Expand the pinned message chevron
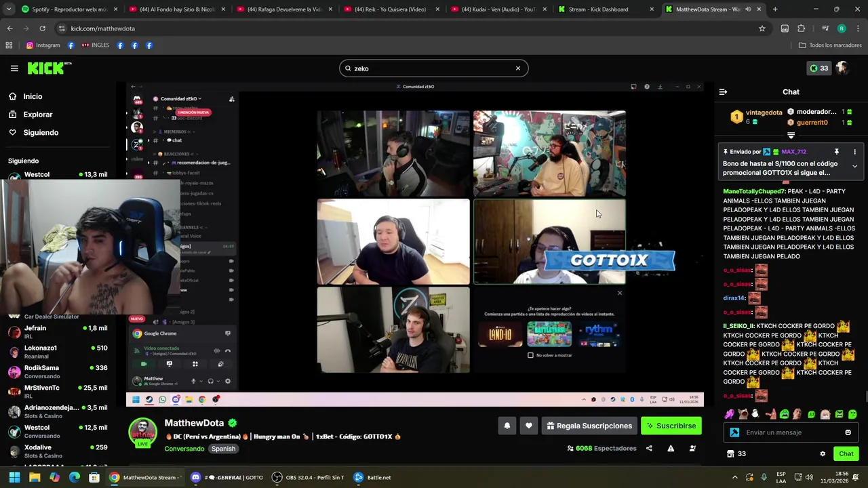868x488 pixels. point(854,167)
